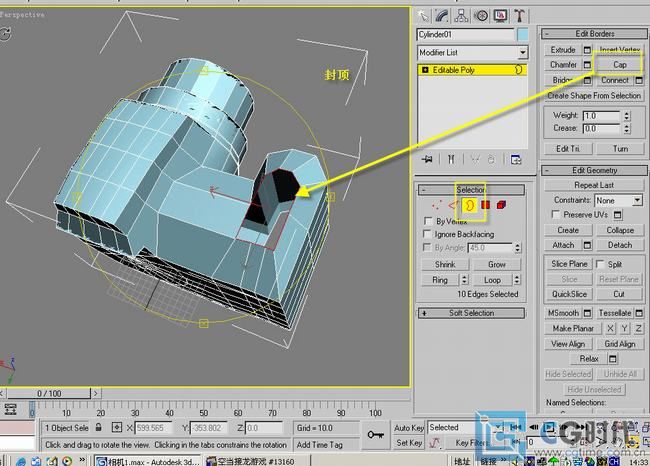
Task: Expand the Editable Poly stack entry
Action: point(425,70)
